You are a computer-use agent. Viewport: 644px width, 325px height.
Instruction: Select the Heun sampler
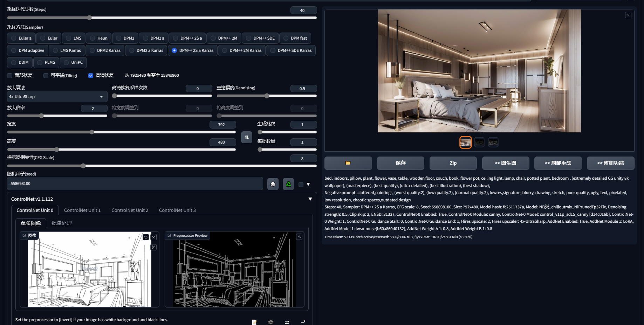(99, 38)
